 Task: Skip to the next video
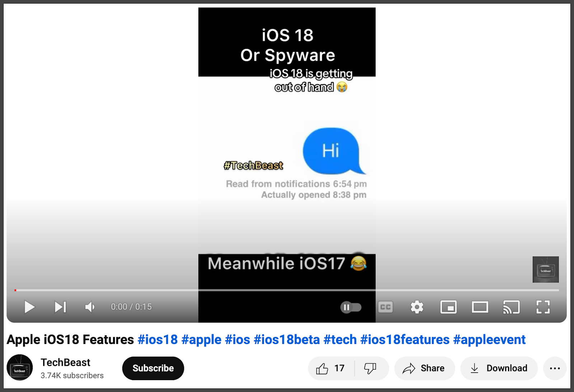[60, 307]
